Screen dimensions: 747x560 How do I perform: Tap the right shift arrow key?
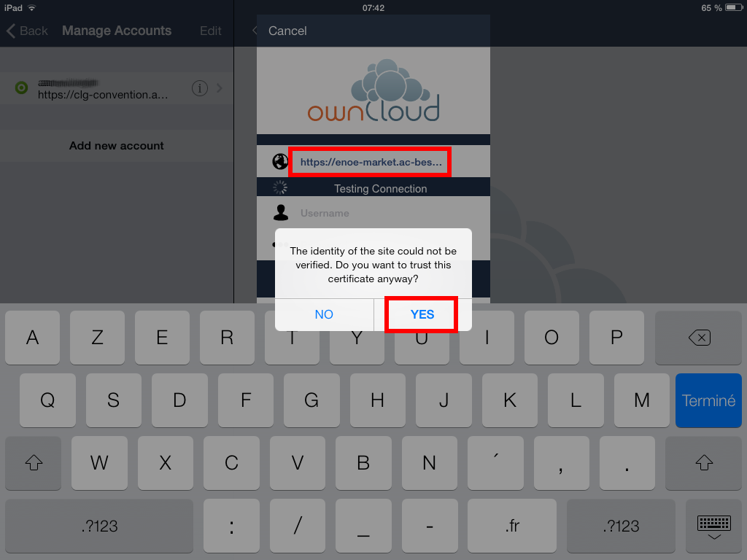point(704,462)
